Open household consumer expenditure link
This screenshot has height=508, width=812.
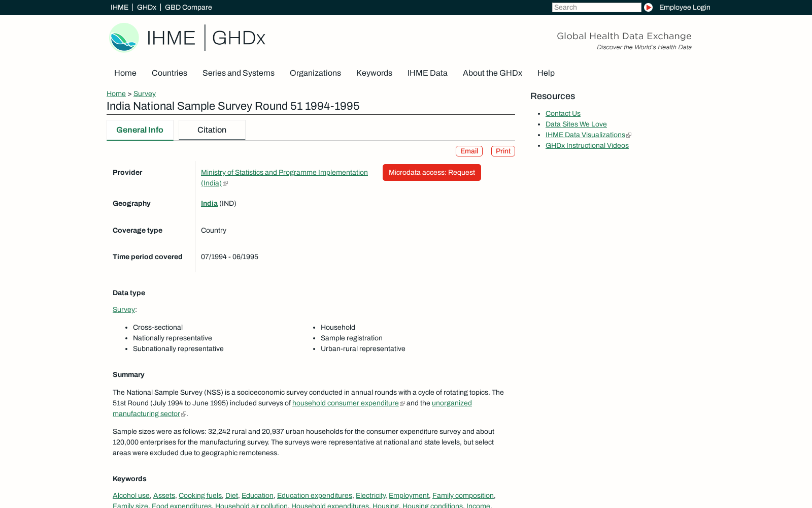(x=346, y=403)
